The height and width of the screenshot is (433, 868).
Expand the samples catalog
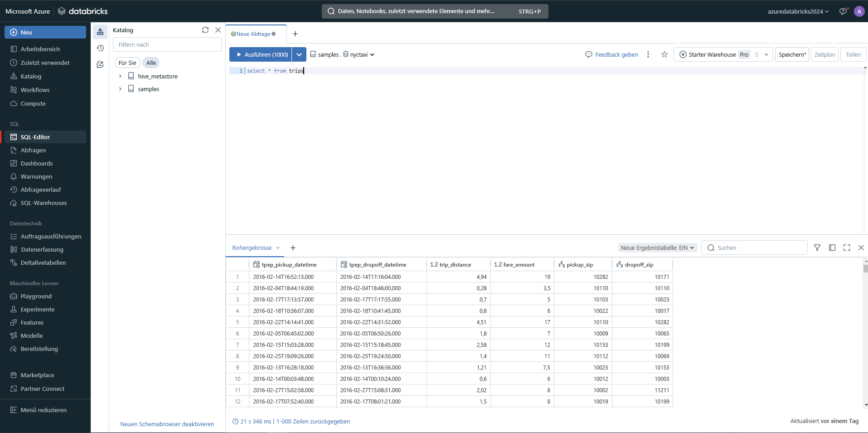point(120,89)
